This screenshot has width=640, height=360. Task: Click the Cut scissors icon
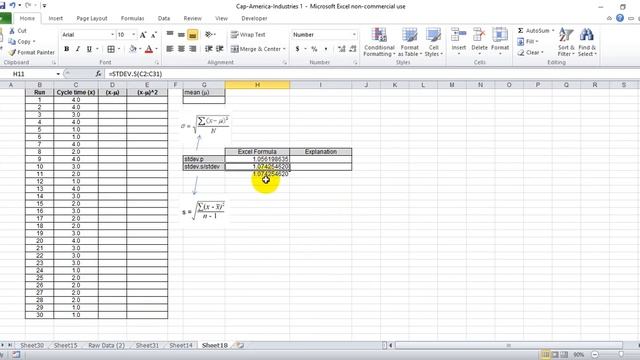[12, 31]
